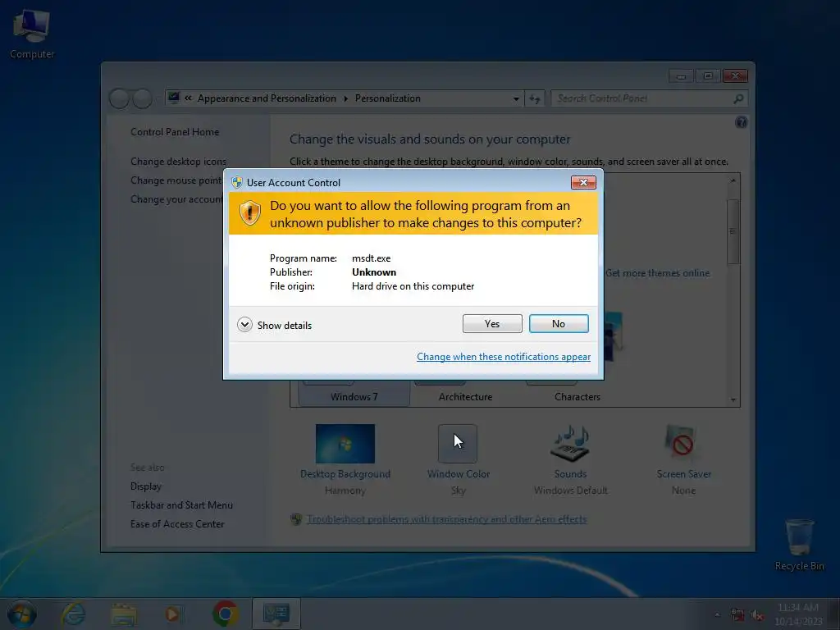Select the Architecture theme

465,396
